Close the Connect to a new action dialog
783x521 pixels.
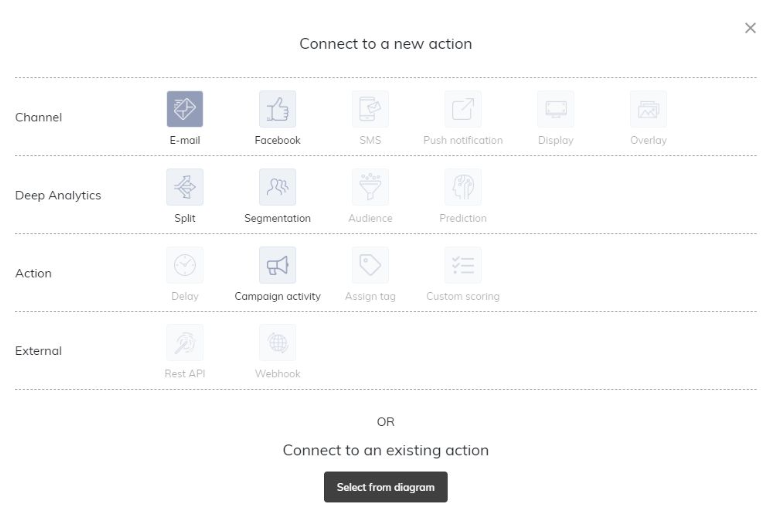pos(751,28)
